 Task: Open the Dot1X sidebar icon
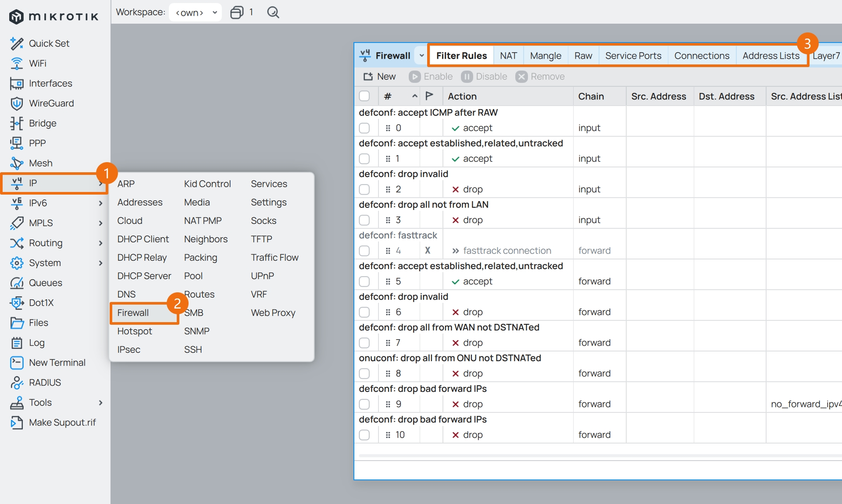(x=17, y=303)
